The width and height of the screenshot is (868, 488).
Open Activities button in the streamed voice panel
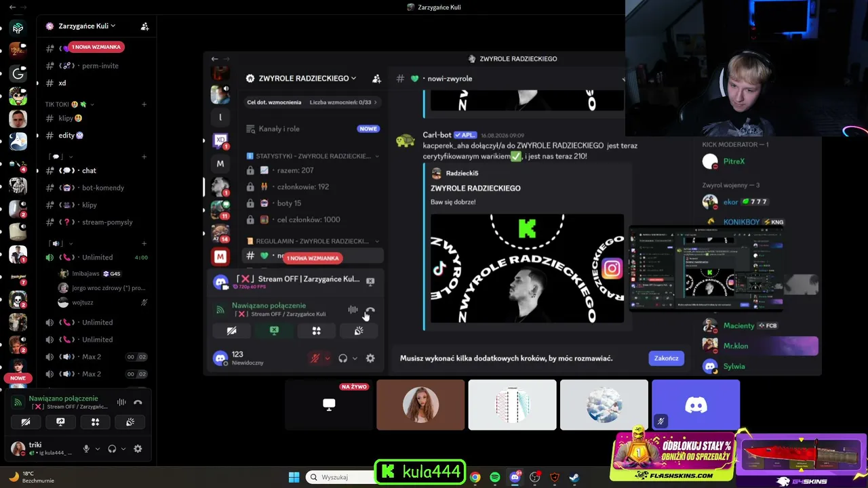[316, 331]
